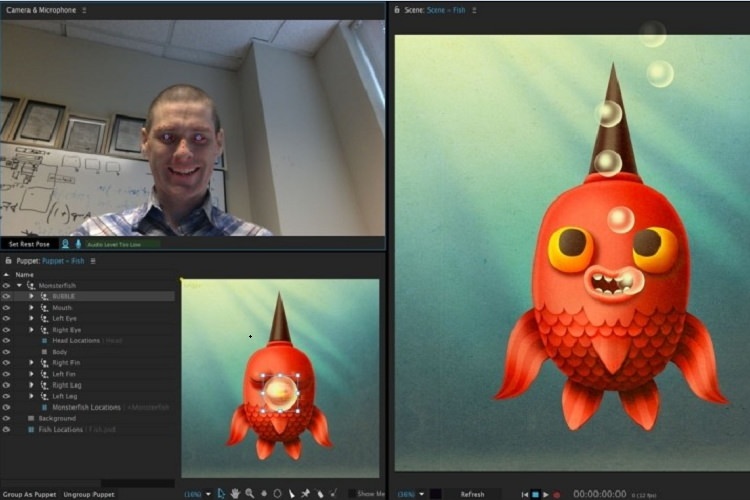Start recording with the red Record button

(557, 494)
